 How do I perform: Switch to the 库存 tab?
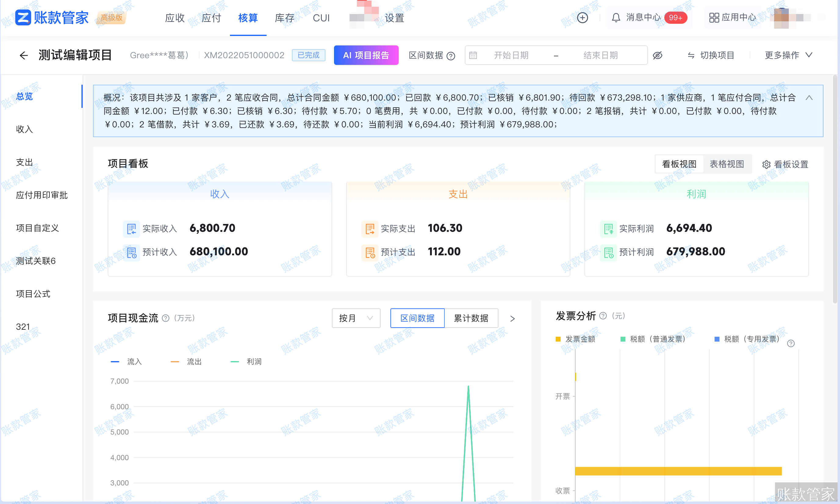(x=284, y=18)
